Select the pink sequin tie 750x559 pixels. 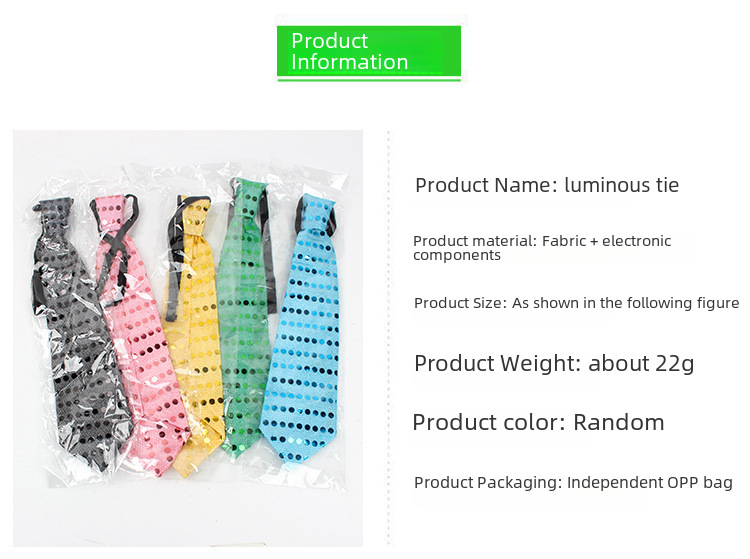(x=141, y=335)
